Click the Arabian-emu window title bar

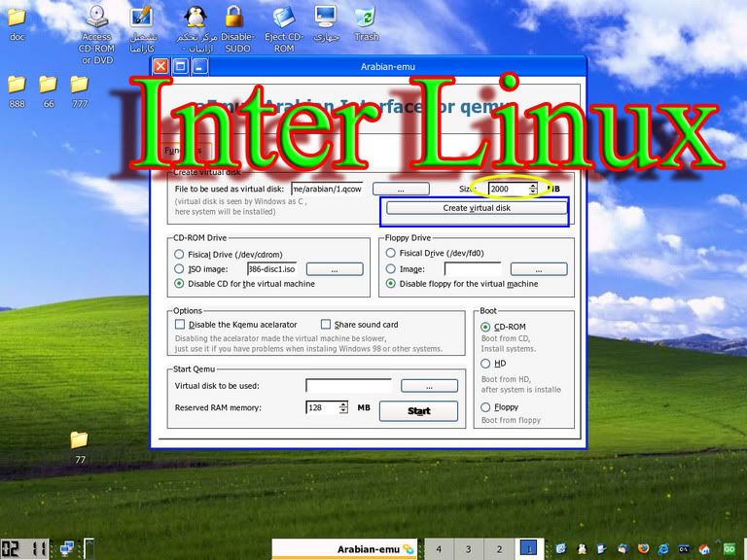[x=388, y=67]
